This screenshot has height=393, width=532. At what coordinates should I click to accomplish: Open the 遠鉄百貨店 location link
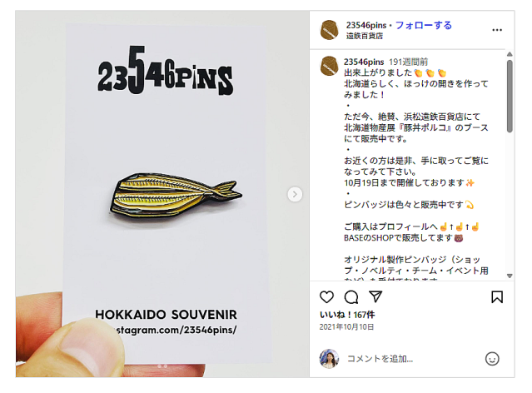365,36
